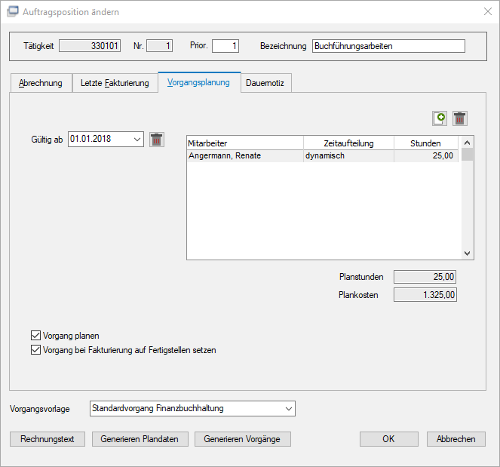Click Generieren Plandaten button
The width and height of the screenshot is (500, 467).
[x=140, y=439]
